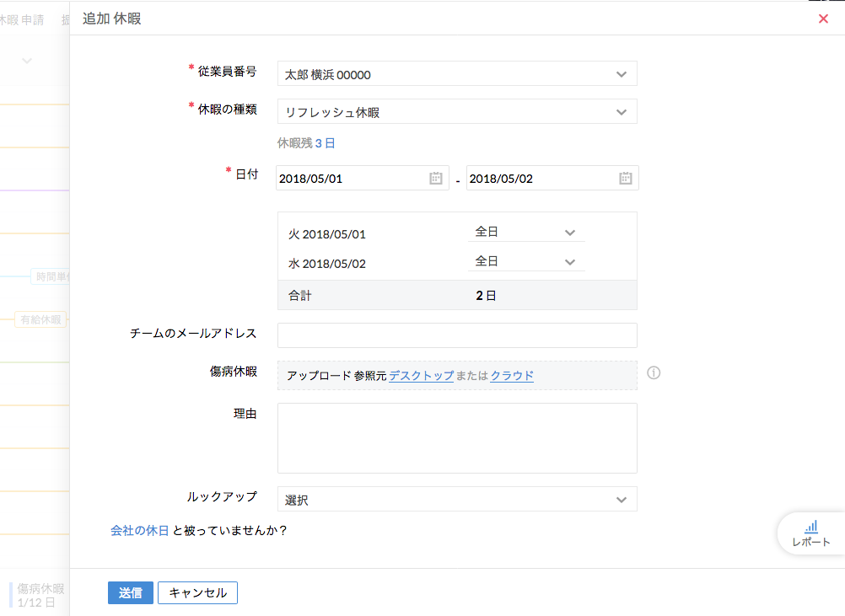Open the start date calendar picker icon
845x616 pixels.
pos(435,178)
